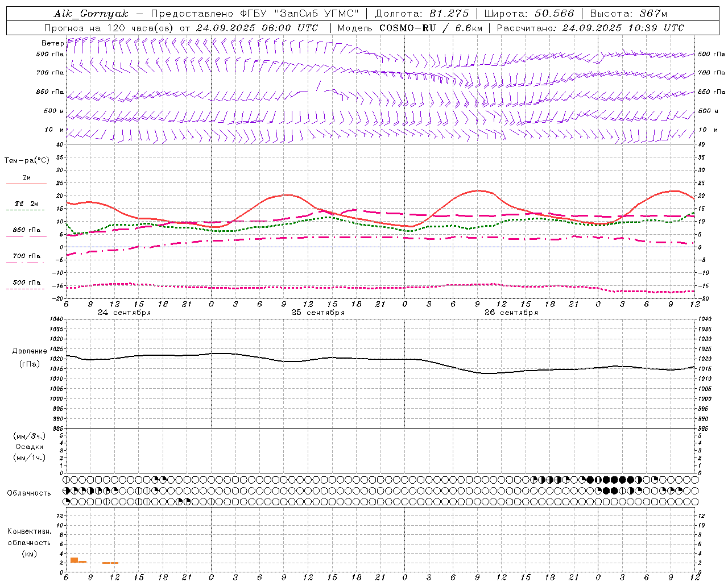Click the longitude value Долгота: 81.275
The image size is (728, 582).
point(422,14)
